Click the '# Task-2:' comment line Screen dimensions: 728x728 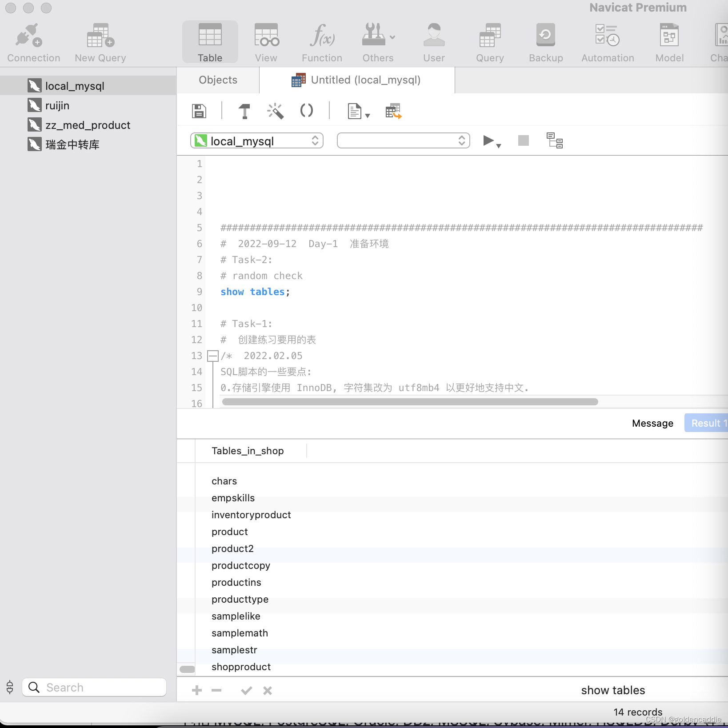tap(246, 260)
